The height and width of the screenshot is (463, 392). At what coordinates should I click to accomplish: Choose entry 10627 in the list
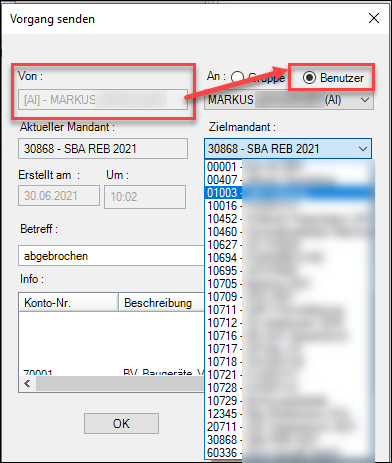pyautogui.click(x=289, y=245)
